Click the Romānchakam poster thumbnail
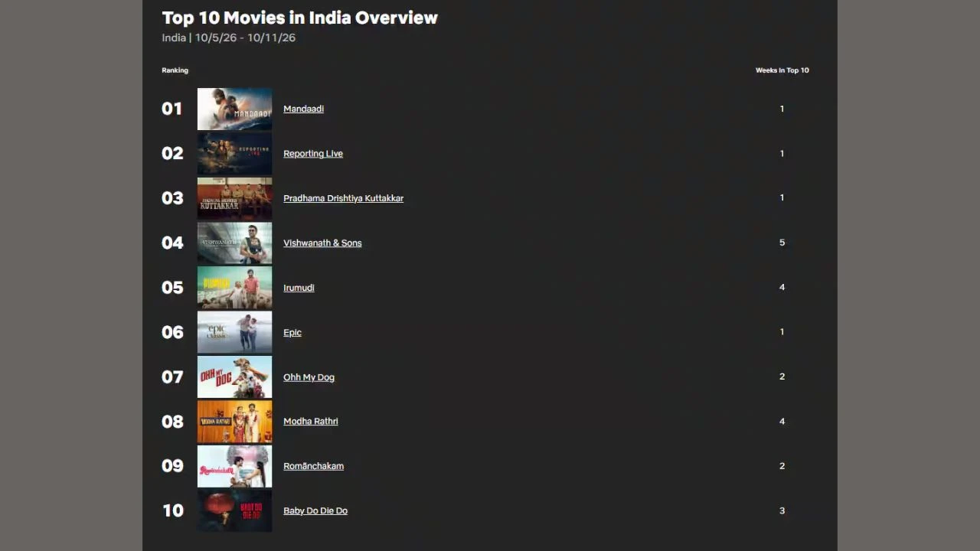 (x=234, y=466)
